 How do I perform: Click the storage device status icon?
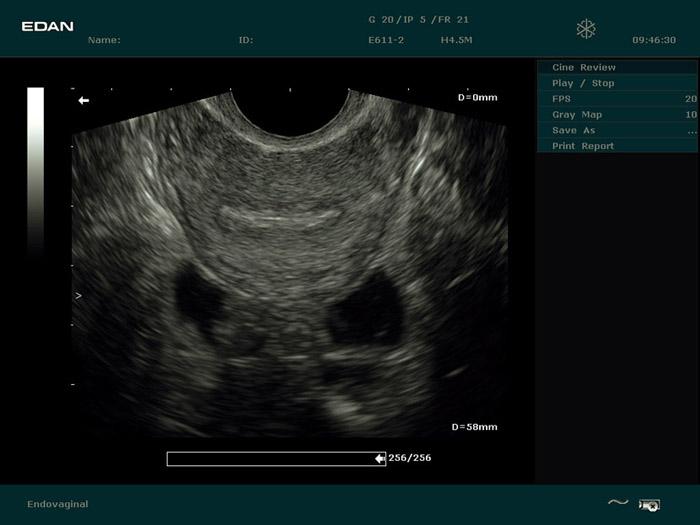coord(649,504)
